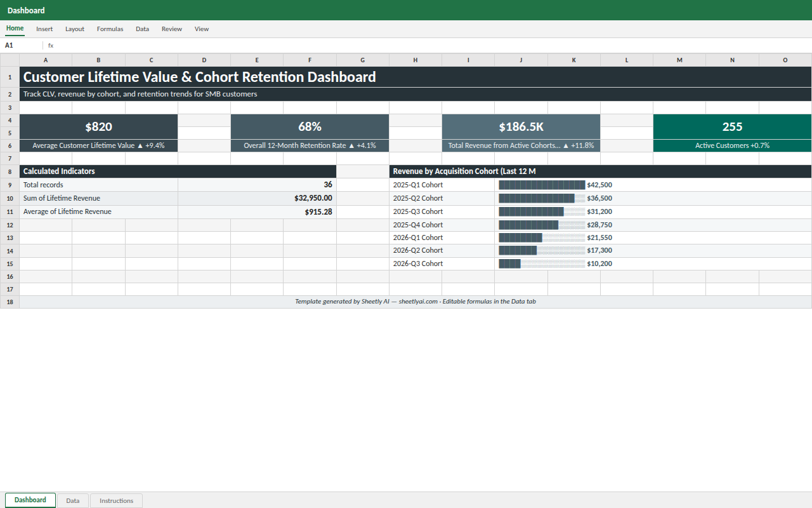Select row 9 header
The height and width of the screenshot is (508, 812).
pyautogui.click(x=10, y=185)
